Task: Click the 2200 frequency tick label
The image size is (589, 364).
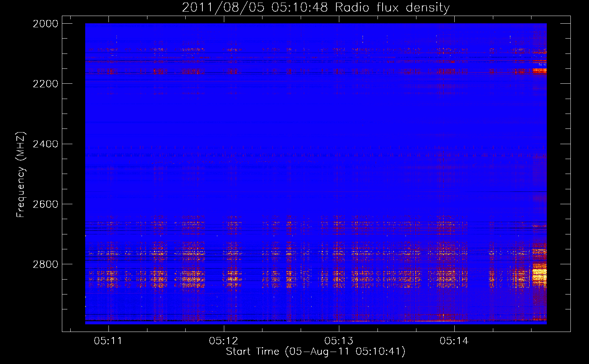Action: [46, 84]
